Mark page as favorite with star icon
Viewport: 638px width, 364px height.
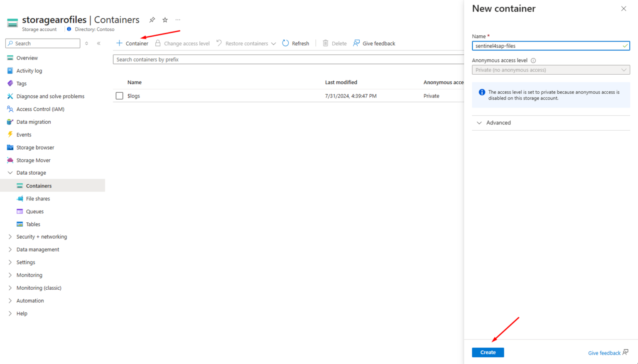coord(165,20)
